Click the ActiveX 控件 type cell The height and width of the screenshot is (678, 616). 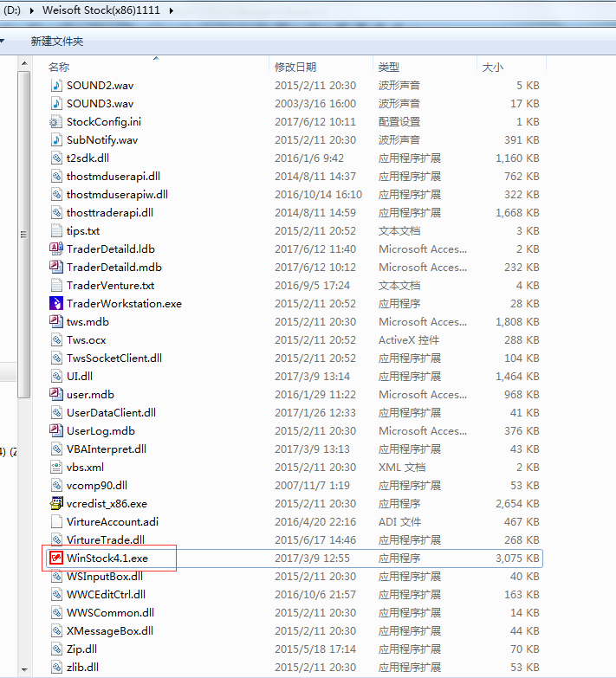click(409, 339)
